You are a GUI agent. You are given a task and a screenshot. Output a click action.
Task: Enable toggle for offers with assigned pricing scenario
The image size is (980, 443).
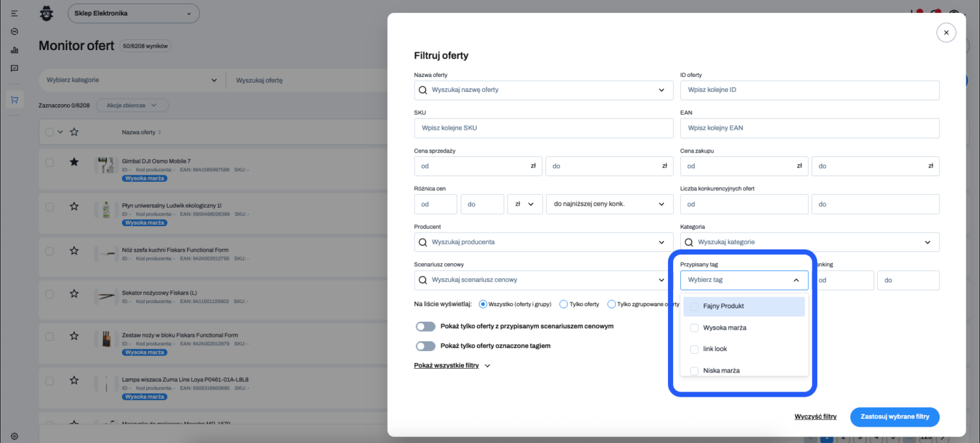pyautogui.click(x=425, y=326)
